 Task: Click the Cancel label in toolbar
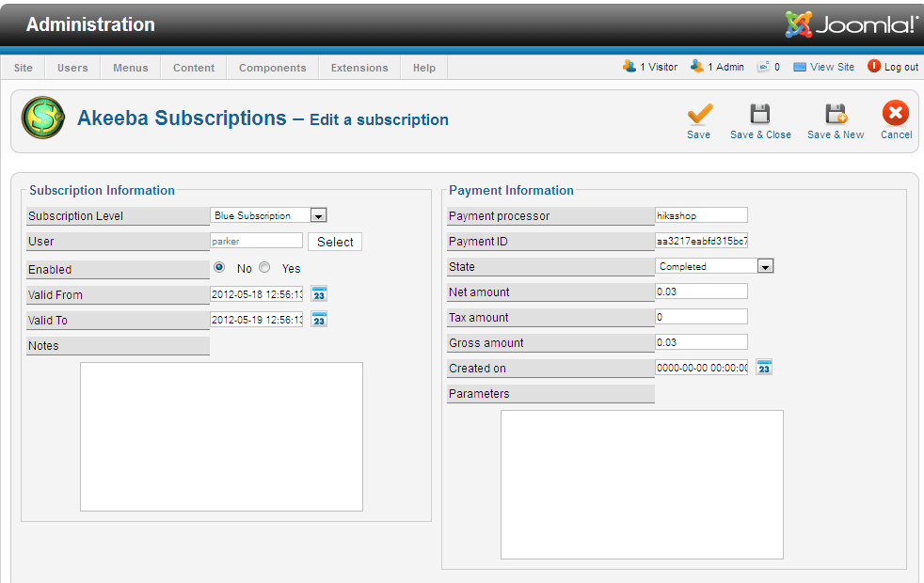point(897,134)
